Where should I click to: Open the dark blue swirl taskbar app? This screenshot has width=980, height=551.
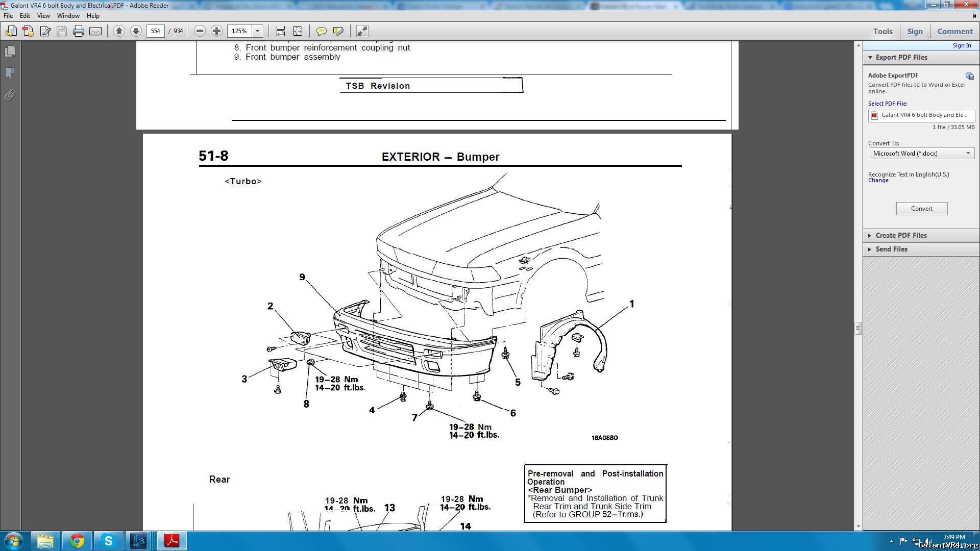[x=139, y=541]
